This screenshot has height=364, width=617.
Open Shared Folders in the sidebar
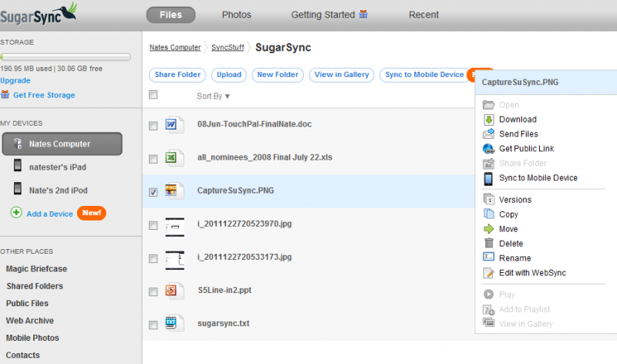click(35, 286)
